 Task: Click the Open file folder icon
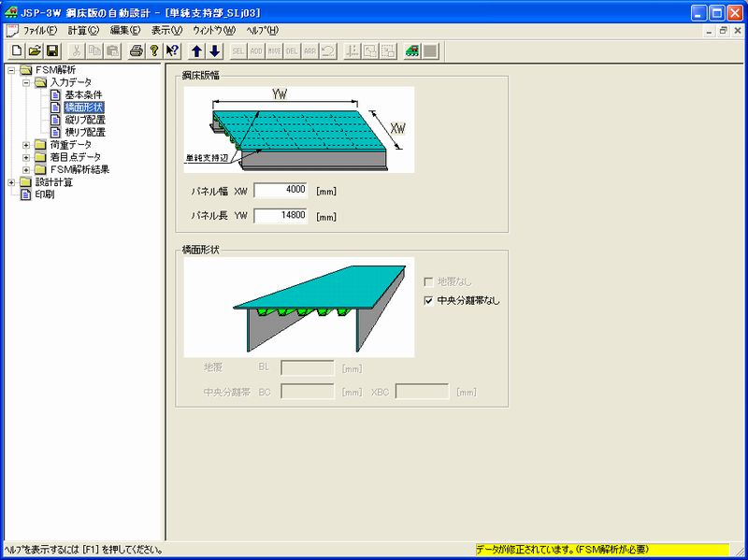35,50
